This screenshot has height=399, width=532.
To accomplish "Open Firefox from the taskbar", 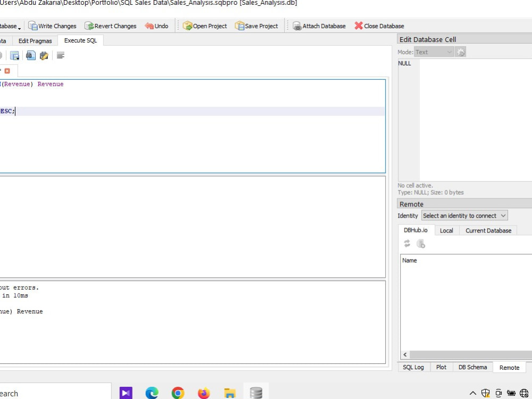I will (204, 393).
